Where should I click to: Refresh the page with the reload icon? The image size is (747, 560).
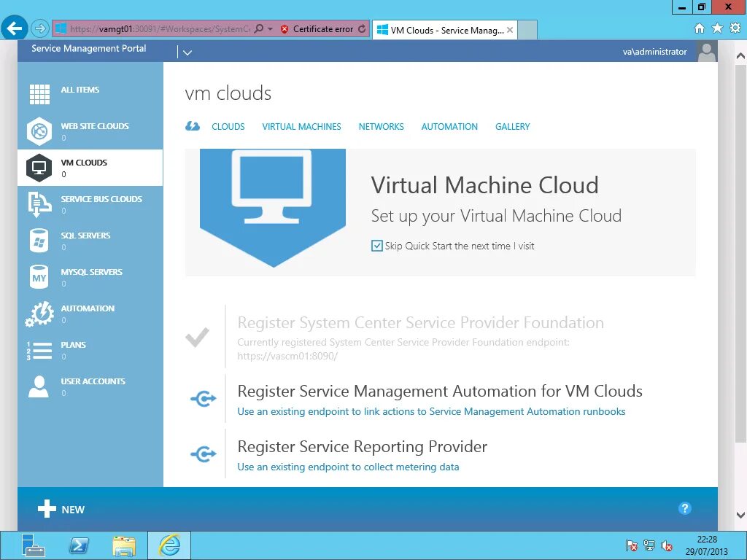coord(362,29)
